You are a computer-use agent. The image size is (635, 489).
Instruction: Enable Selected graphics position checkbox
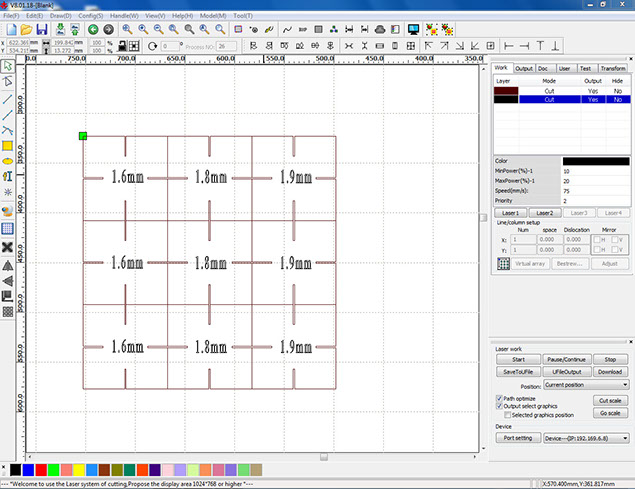(x=507, y=415)
